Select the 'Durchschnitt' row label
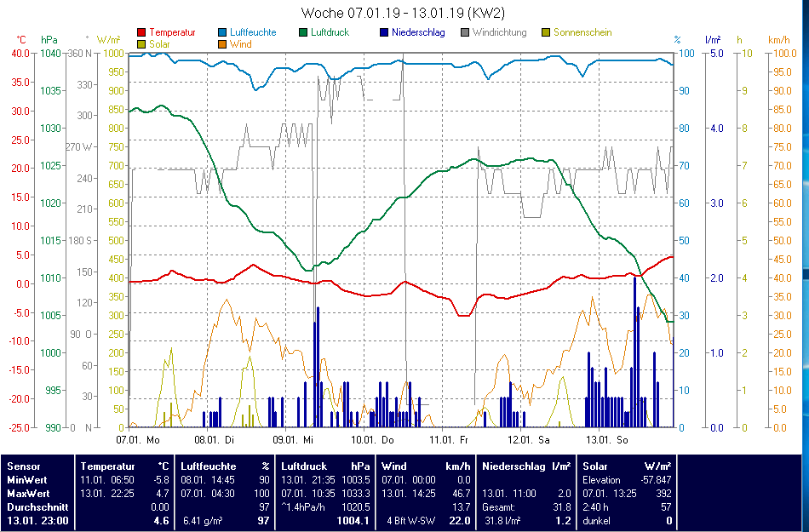The height and width of the screenshot is (532, 809). pos(37,507)
